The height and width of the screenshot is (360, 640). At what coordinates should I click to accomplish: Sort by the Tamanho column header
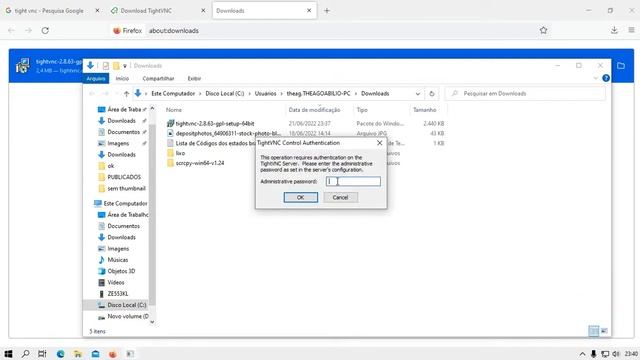point(424,110)
